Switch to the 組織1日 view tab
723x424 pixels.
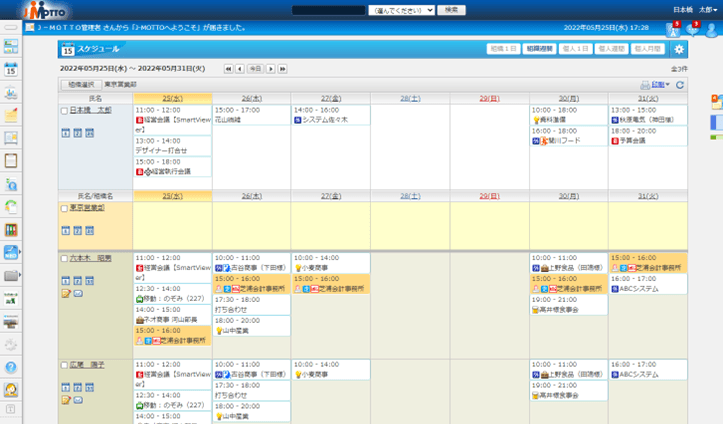[503, 49]
